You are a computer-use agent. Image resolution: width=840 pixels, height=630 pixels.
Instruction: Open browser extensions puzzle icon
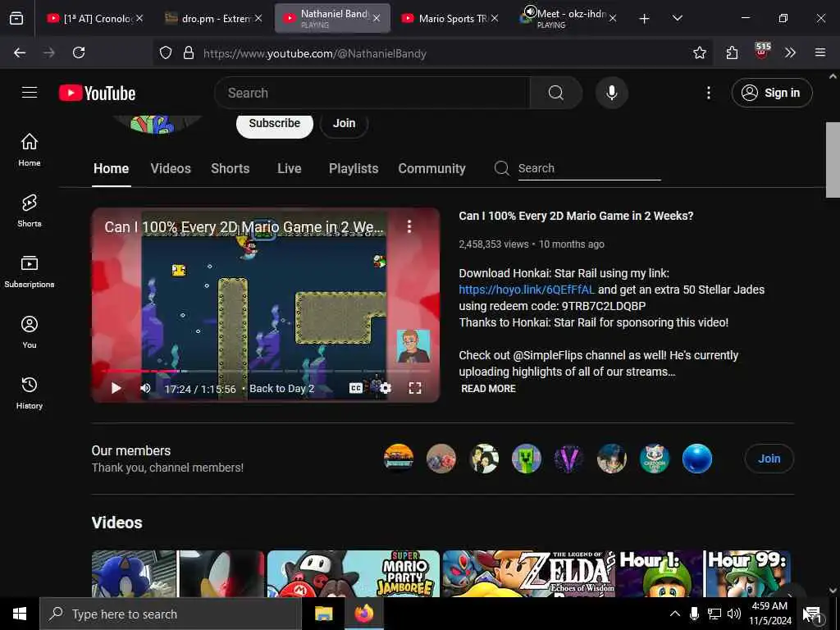[732, 52]
